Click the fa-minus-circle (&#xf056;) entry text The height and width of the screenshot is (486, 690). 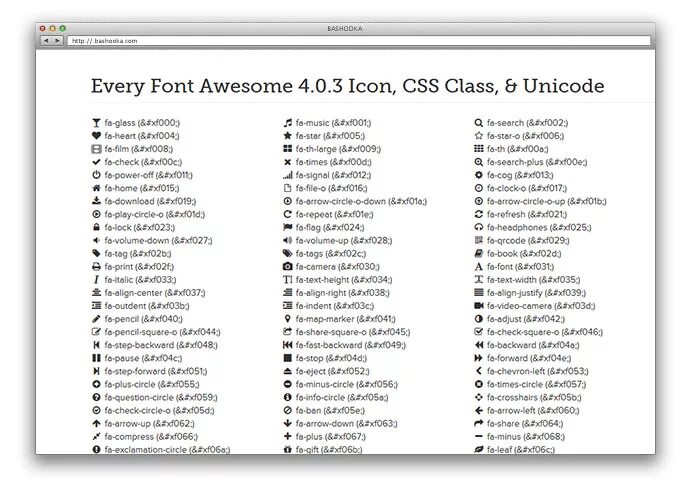(346, 384)
